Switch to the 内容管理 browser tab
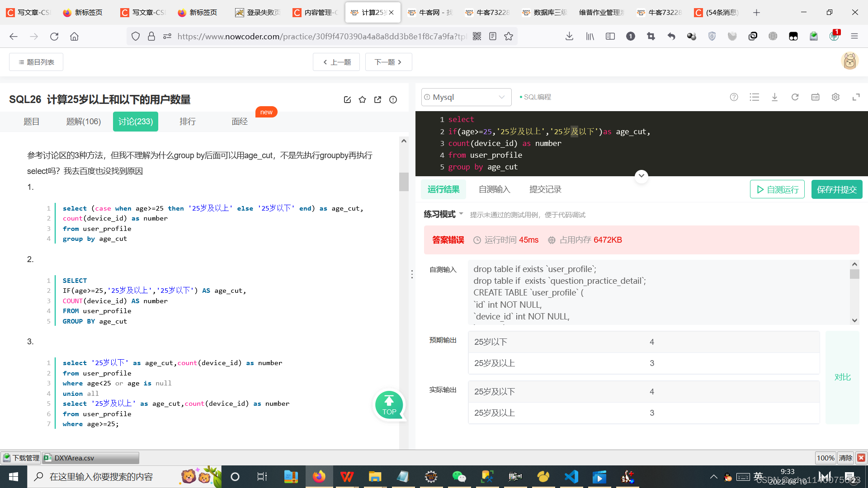The height and width of the screenshot is (488, 868). 315,13
